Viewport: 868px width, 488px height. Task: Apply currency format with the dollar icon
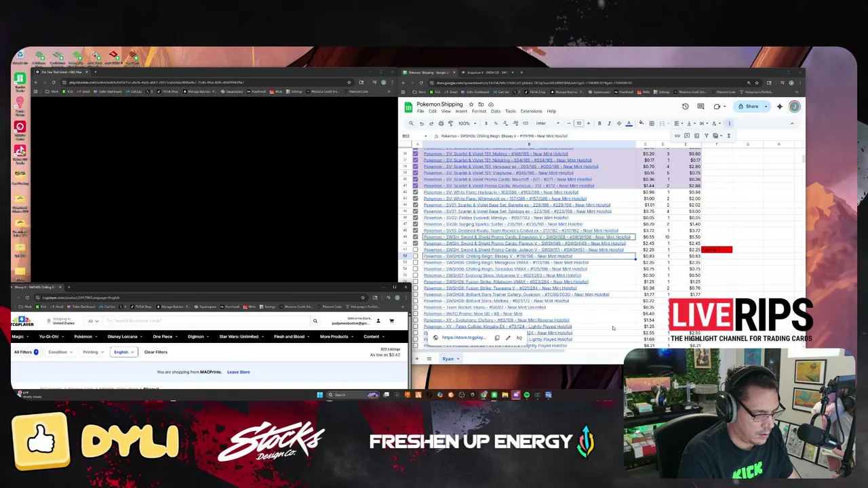[x=486, y=123]
